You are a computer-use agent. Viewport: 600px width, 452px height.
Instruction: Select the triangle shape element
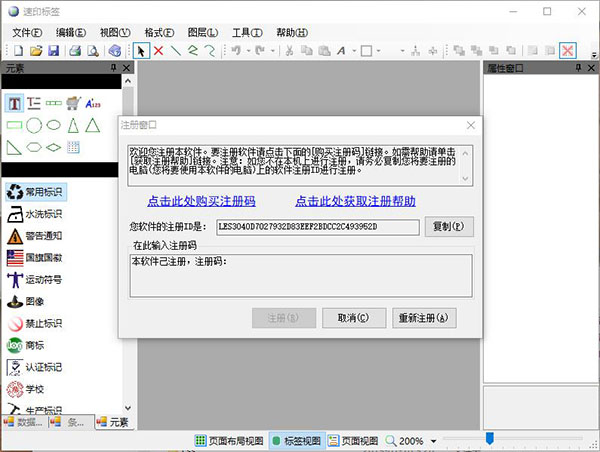coord(92,125)
